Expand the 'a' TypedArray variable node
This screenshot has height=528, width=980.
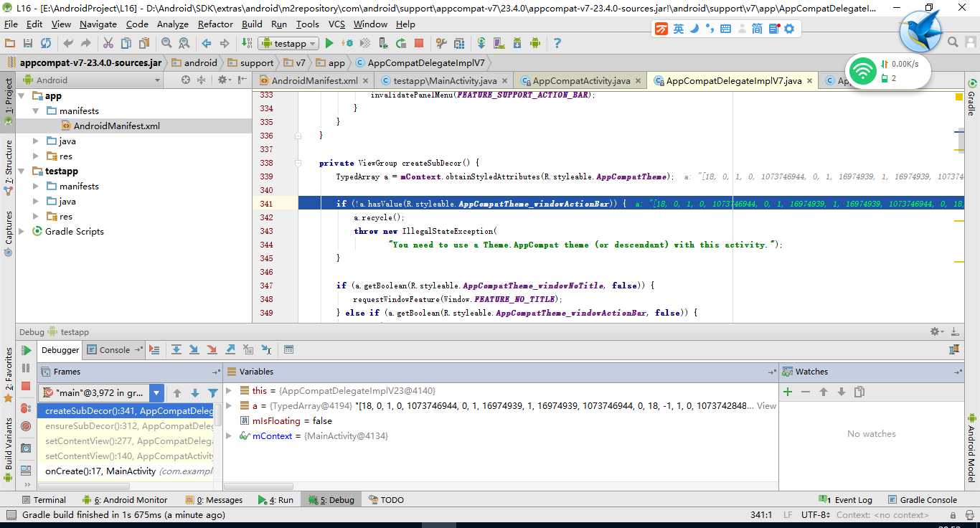[x=229, y=406]
